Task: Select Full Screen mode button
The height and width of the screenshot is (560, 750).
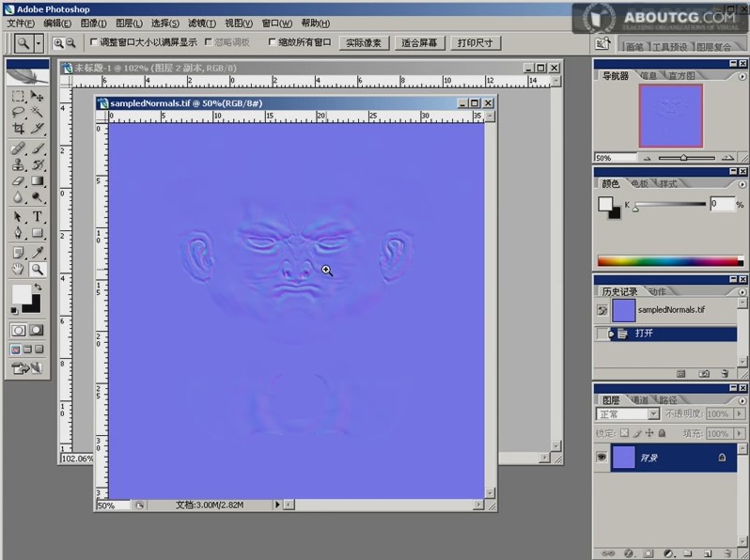Action: point(39,350)
